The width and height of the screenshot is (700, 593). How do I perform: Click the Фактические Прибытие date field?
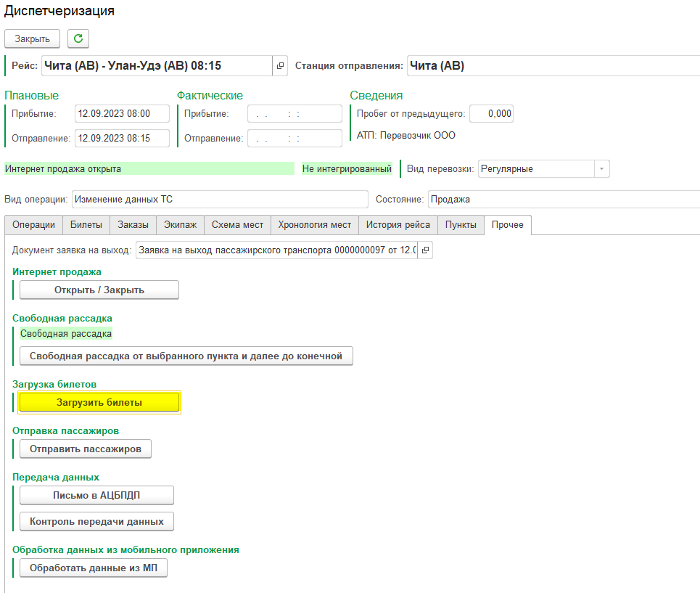295,114
